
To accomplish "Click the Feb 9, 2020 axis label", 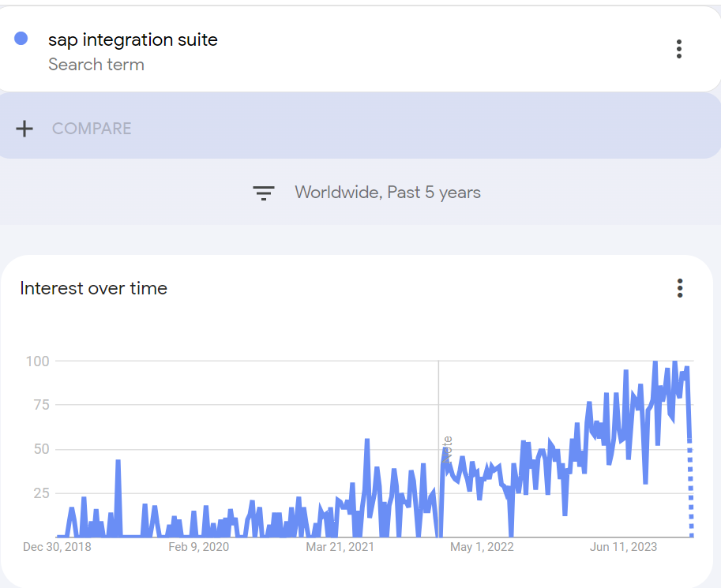I will click(199, 547).
